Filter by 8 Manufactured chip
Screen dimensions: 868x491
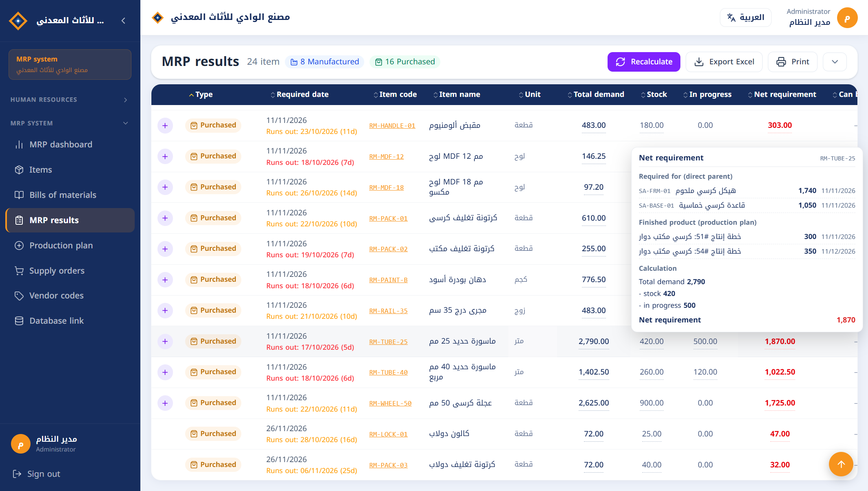325,62
